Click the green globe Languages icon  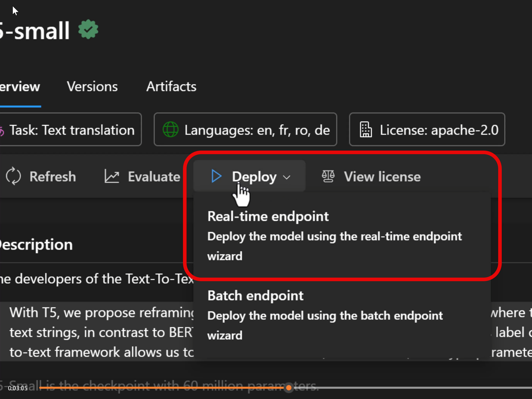click(171, 129)
